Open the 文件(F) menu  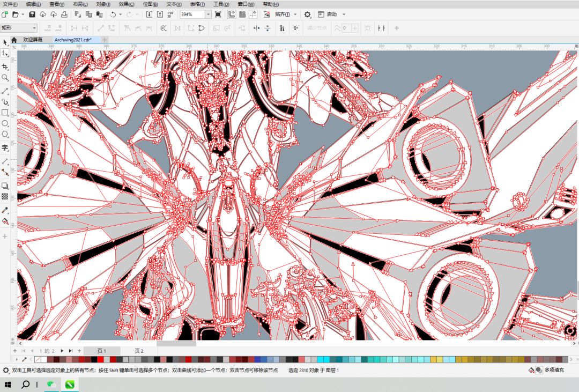(10, 4)
